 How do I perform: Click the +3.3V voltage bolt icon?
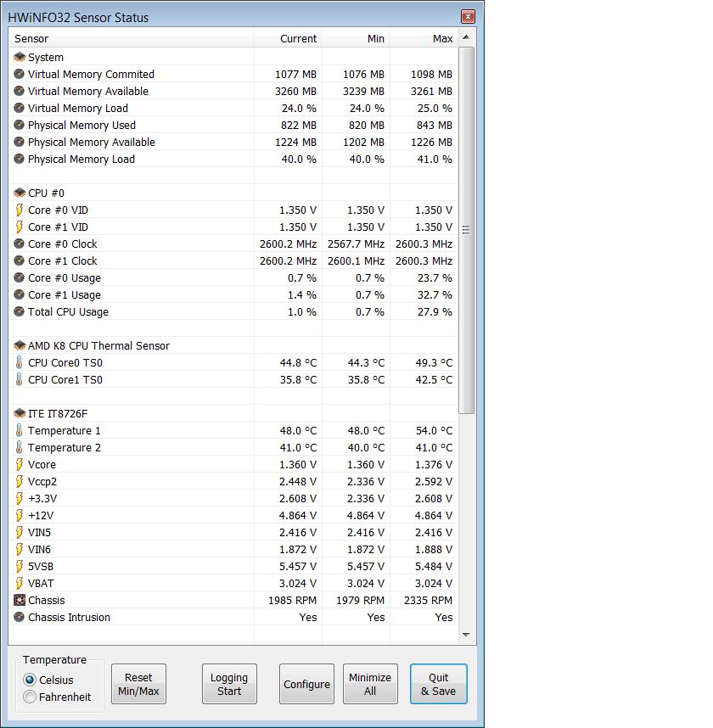pos(19,498)
